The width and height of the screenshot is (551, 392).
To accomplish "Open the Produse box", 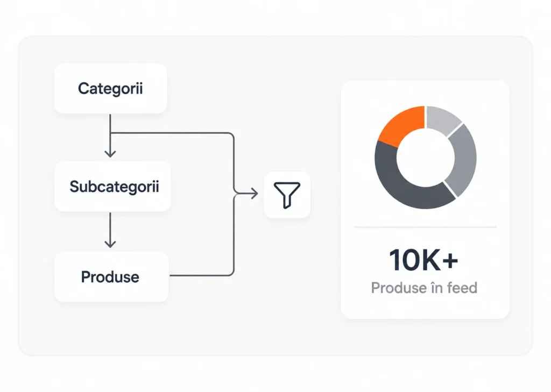I will (111, 277).
